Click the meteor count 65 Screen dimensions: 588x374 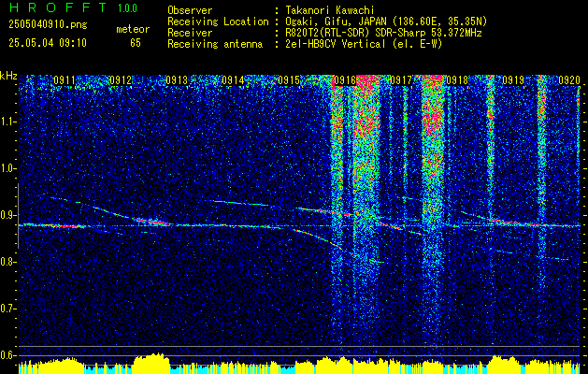click(136, 43)
